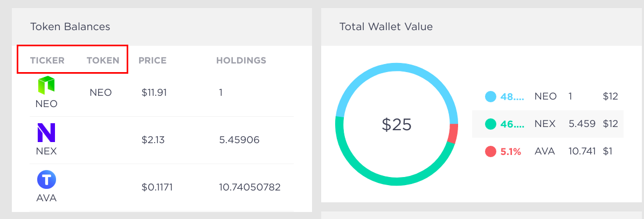The width and height of the screenshot is (644, 219).
Task: Sort tokens by the TICKER column header
Action: point(47,61)
